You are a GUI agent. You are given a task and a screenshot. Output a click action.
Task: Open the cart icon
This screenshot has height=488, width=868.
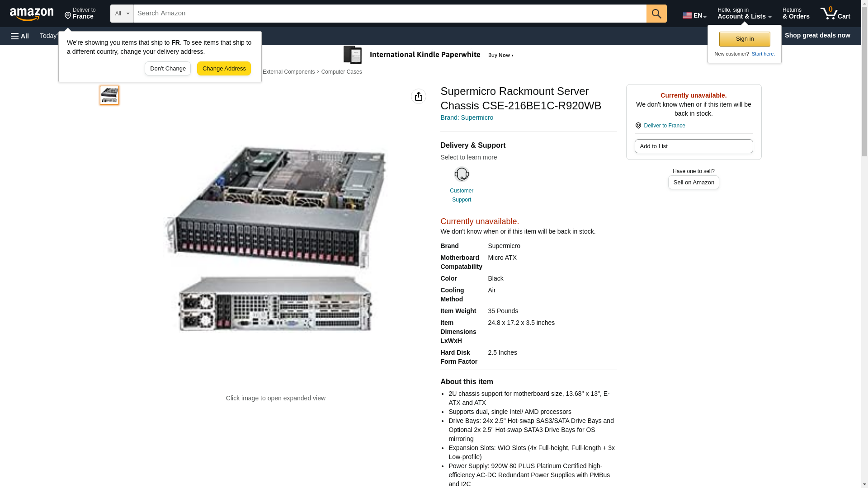835,14
